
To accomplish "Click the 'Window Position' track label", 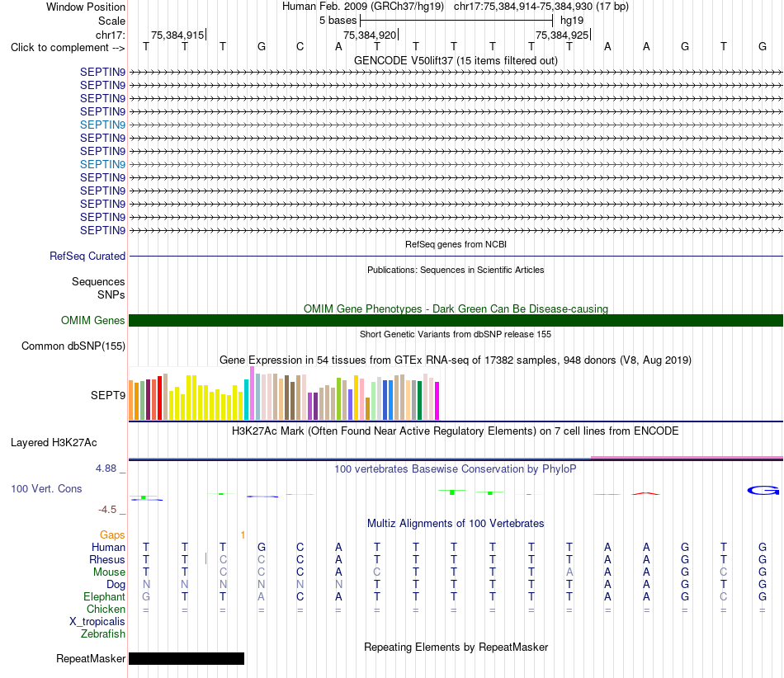I will click(x=86, y=7).
